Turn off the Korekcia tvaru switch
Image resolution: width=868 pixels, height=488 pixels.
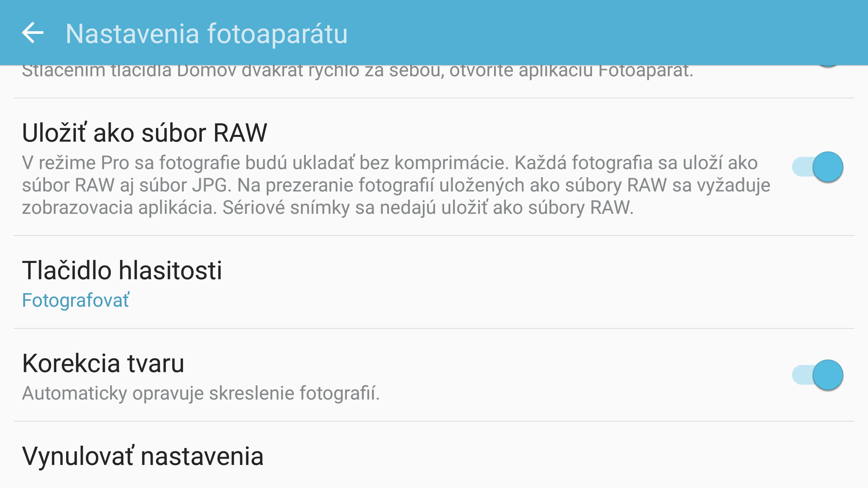pyautogui.click(x=827, y=375)
